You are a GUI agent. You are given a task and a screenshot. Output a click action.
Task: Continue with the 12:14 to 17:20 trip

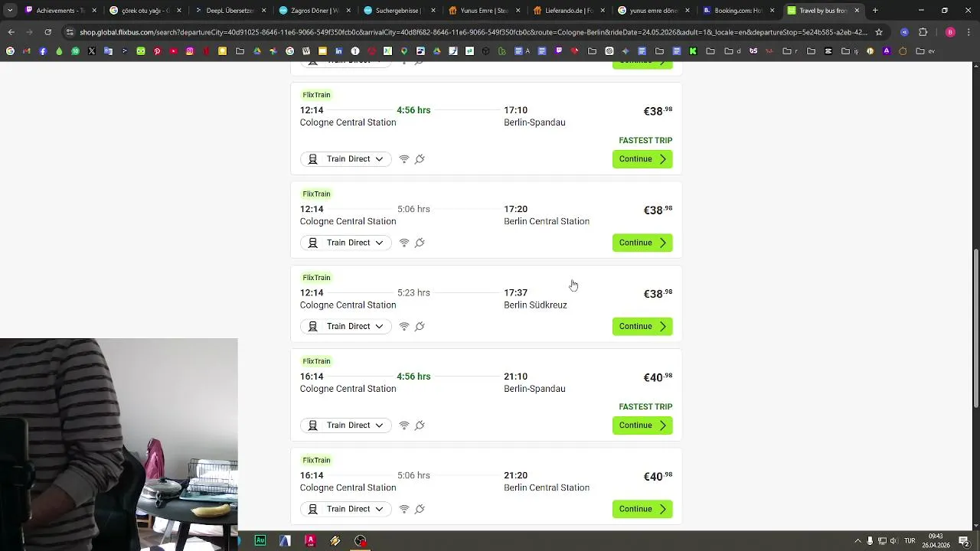tap(642, 243)
